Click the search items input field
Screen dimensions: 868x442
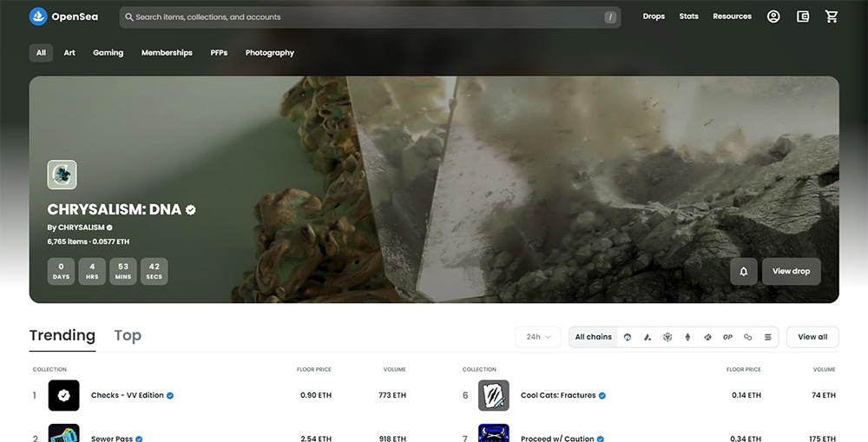point(365,17)
